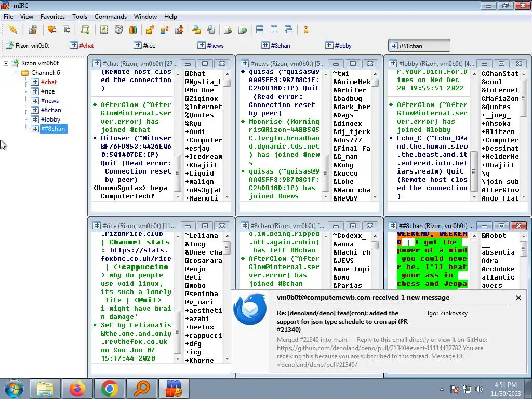Viewport: 532px width, 399px height.
Task: Open Favorites heart icon in toolbar
Action: coord(52,30)
